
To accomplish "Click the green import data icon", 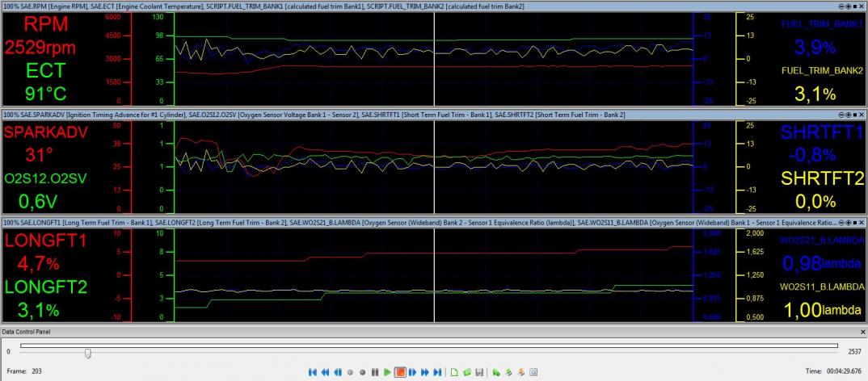I will point(496,372).
